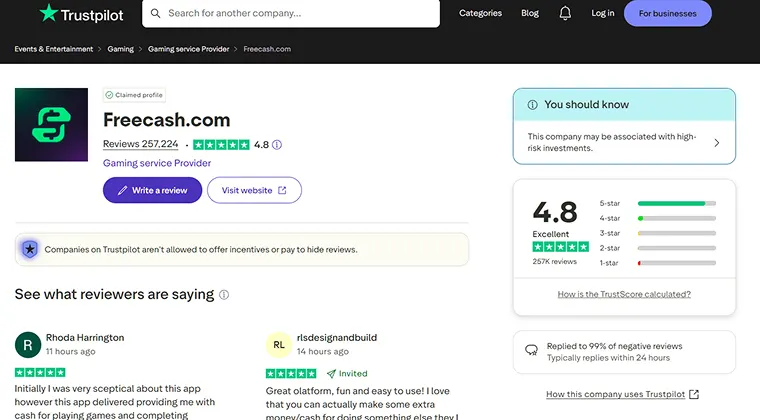Click the '257K reviews' text
Screen dimensions: 760x420
(554, 262)
